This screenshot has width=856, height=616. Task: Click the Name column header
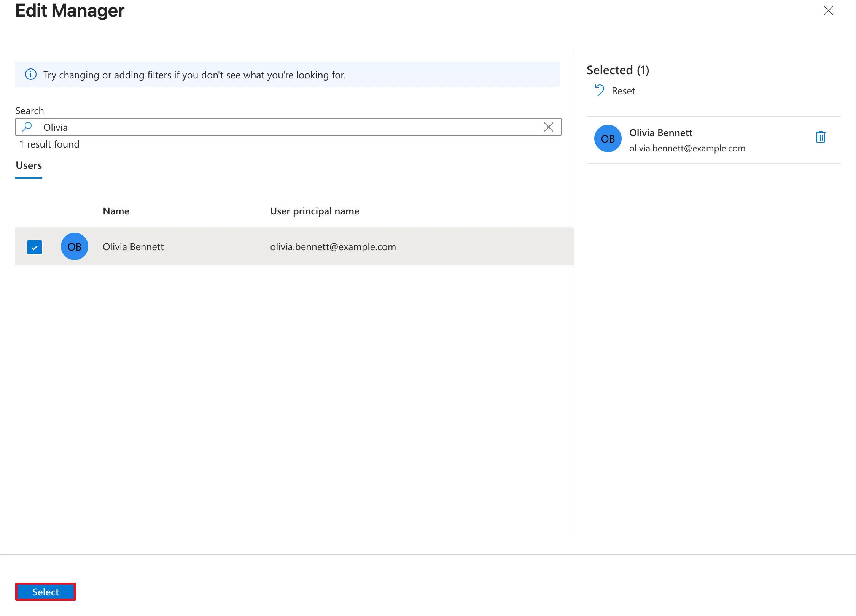click(x=116, y=211)
